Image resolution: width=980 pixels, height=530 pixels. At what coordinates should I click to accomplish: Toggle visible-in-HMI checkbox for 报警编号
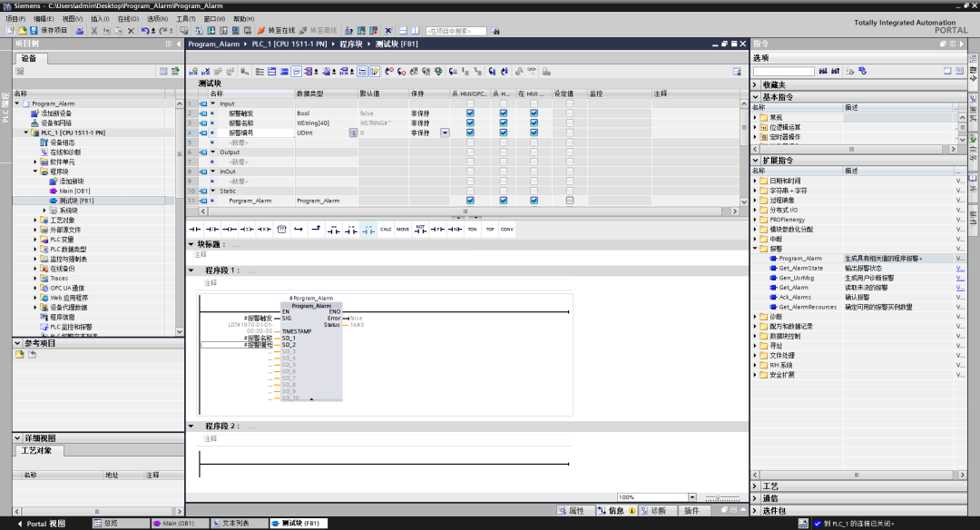(534, 132)
